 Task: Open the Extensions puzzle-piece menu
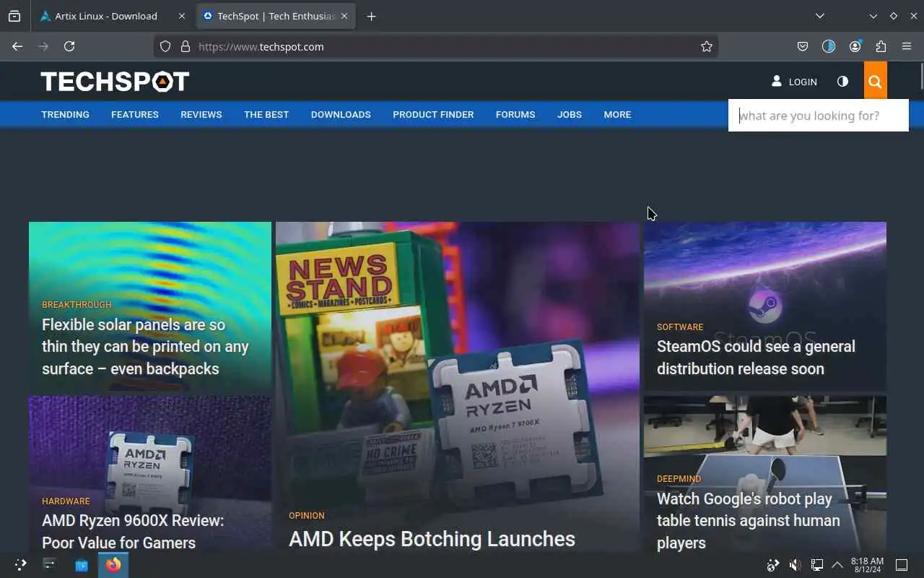click(x=881, y=46)
